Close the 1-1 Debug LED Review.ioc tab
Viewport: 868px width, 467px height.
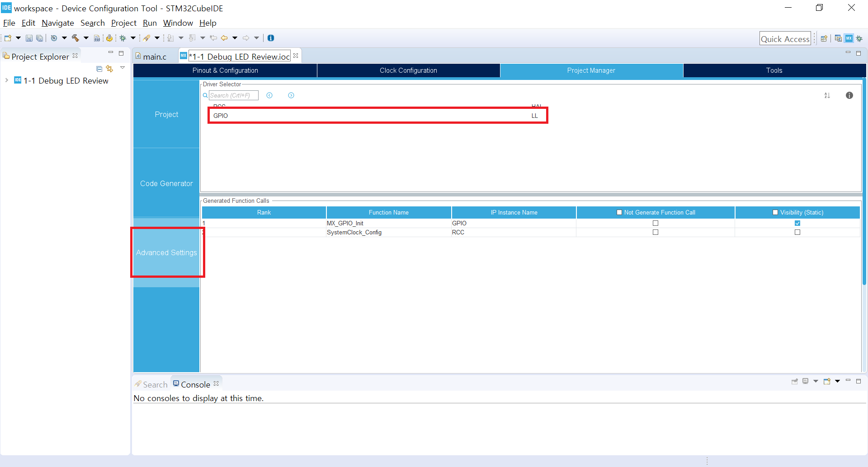pyautogui.click(x=296, y=56)
